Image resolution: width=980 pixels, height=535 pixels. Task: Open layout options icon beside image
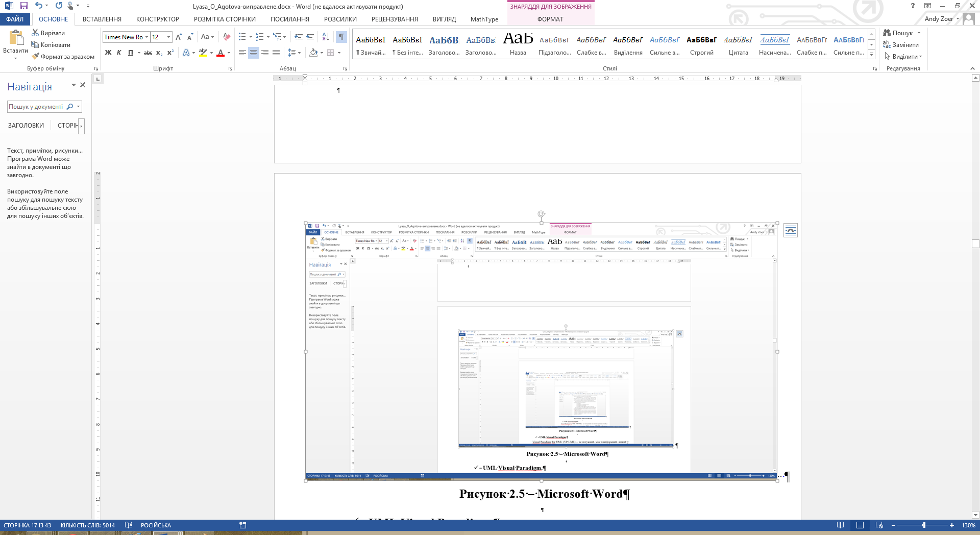(790, 230)
